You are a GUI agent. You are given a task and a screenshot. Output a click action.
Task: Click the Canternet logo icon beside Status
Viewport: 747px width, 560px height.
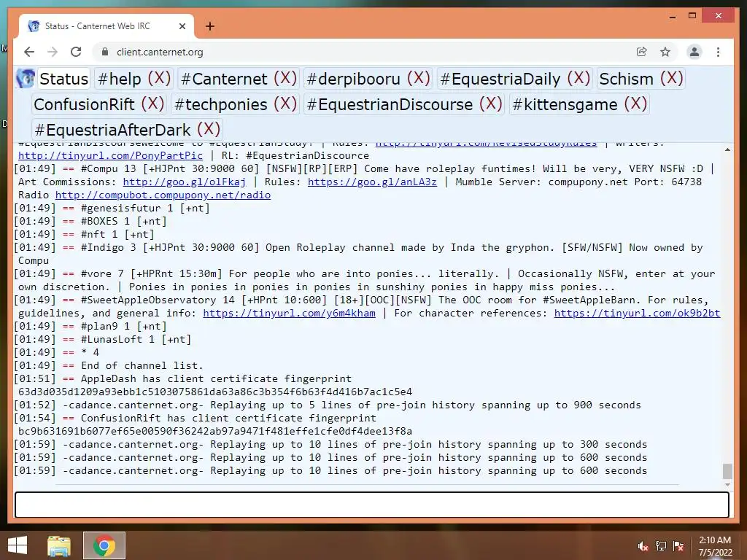pyautogui.click(x=26, y=79)
